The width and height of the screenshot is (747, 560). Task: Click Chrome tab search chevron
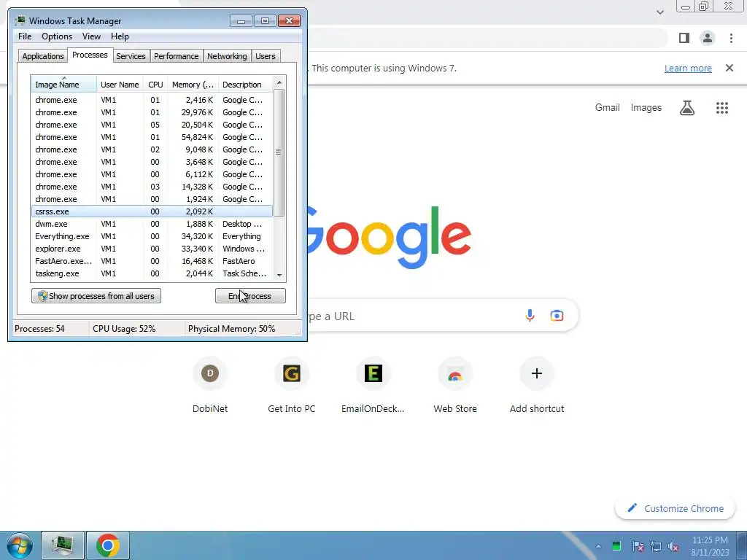(659, 12)
